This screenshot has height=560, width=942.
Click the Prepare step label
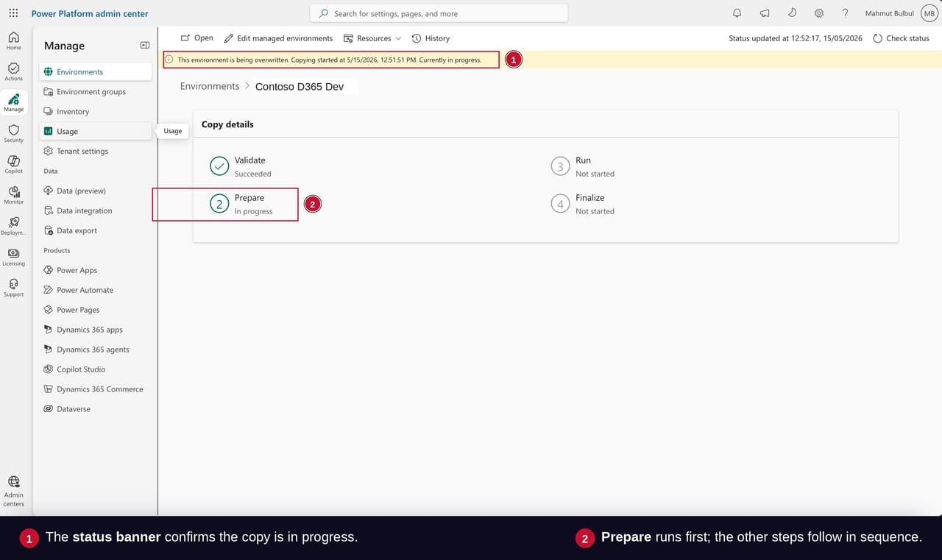249,198
